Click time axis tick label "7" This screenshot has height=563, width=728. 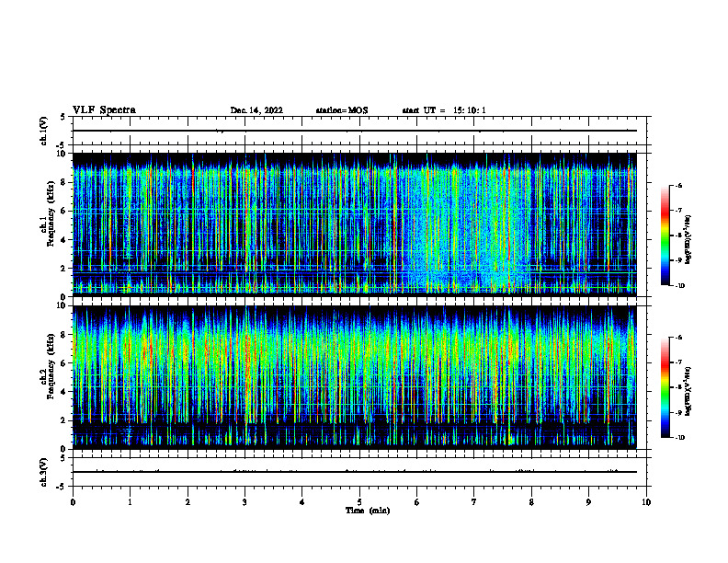(474, 502)
